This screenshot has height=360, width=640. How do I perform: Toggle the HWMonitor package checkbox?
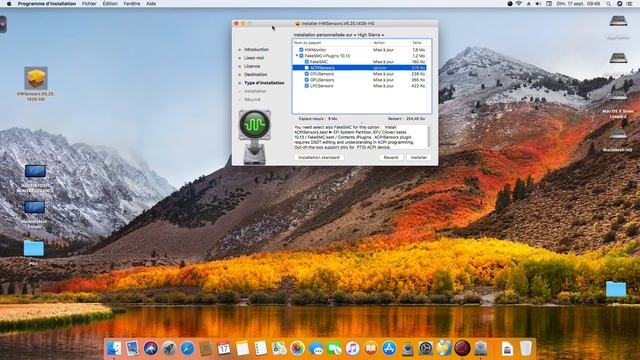[x=301, y=50]
